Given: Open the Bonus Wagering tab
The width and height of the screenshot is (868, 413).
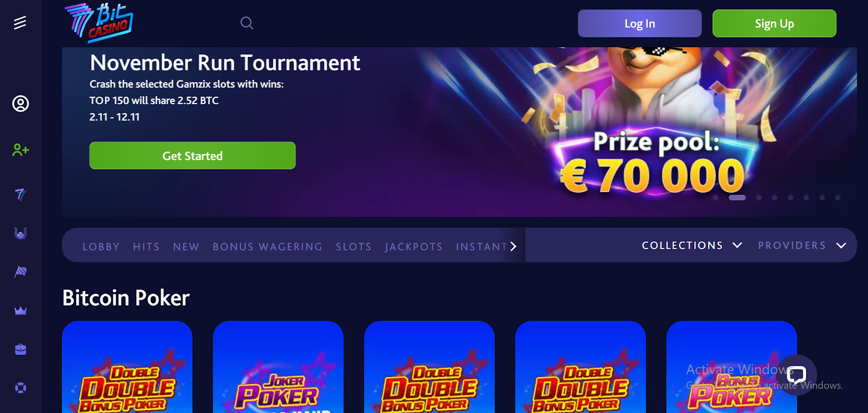Looking at the screenshot, I should coord(267,247).
